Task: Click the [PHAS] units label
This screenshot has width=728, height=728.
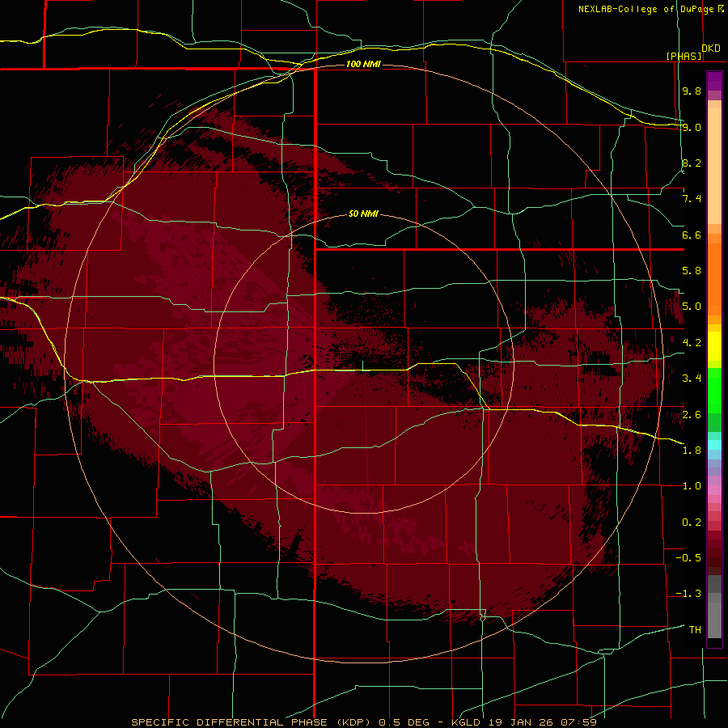Action: (x=684, y=56)
